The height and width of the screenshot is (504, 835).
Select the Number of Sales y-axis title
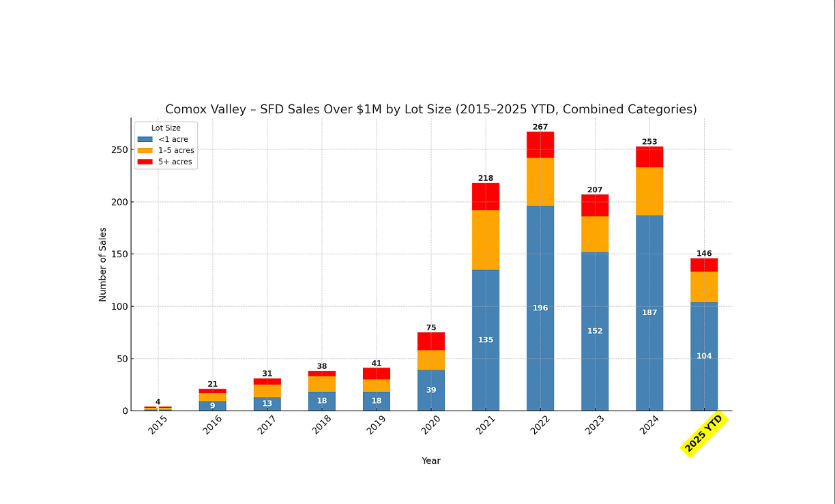coord(103,265)
